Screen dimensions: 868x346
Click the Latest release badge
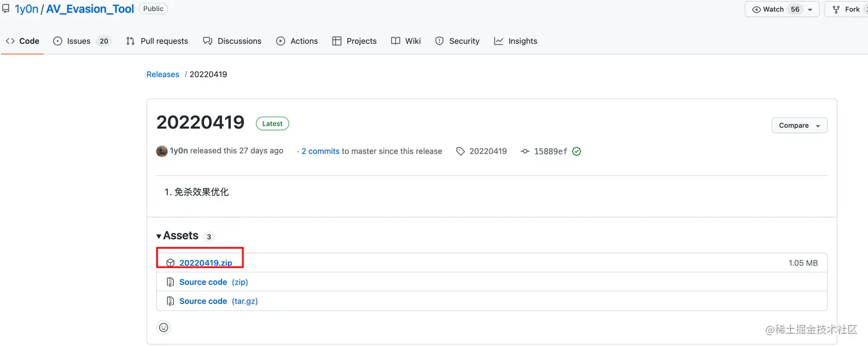(272, 124)
